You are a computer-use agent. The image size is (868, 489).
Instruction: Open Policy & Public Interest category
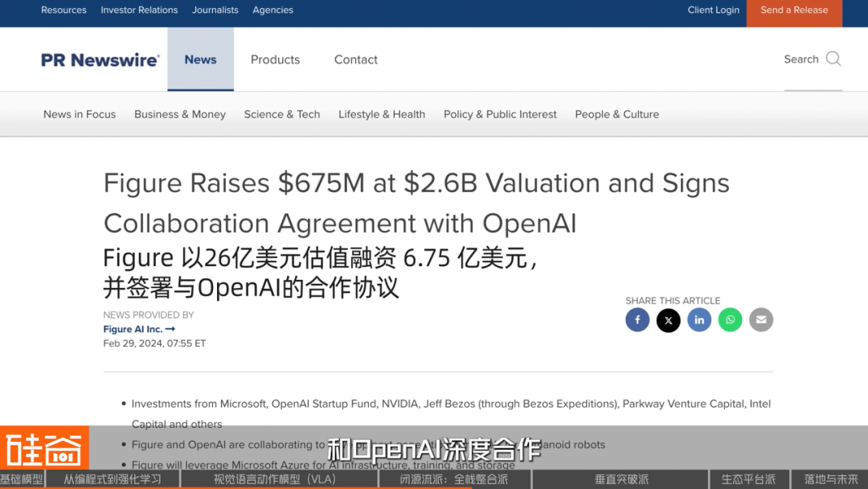500,114
